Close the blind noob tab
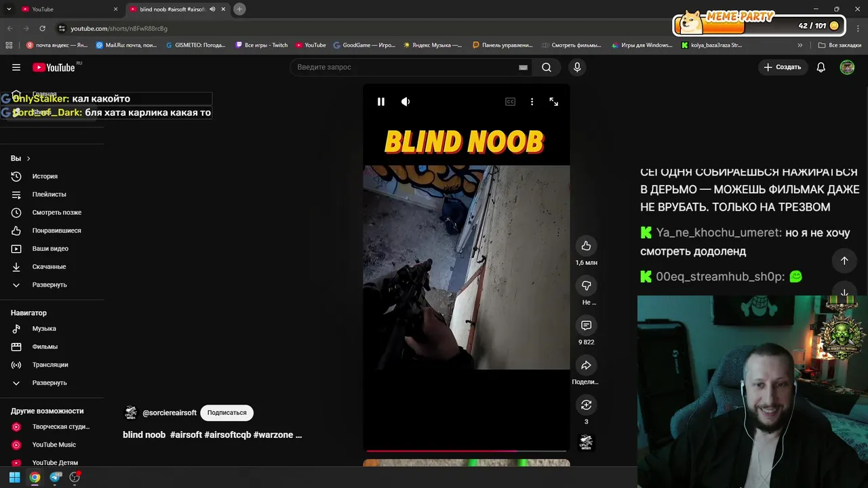This screenshot has width=868, height=488. click(223, 9)
